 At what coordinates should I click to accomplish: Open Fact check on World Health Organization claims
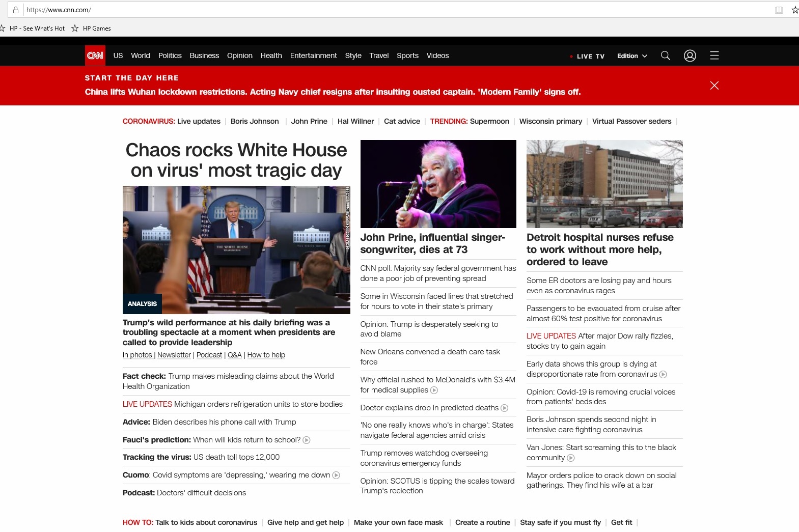point(228,381)
